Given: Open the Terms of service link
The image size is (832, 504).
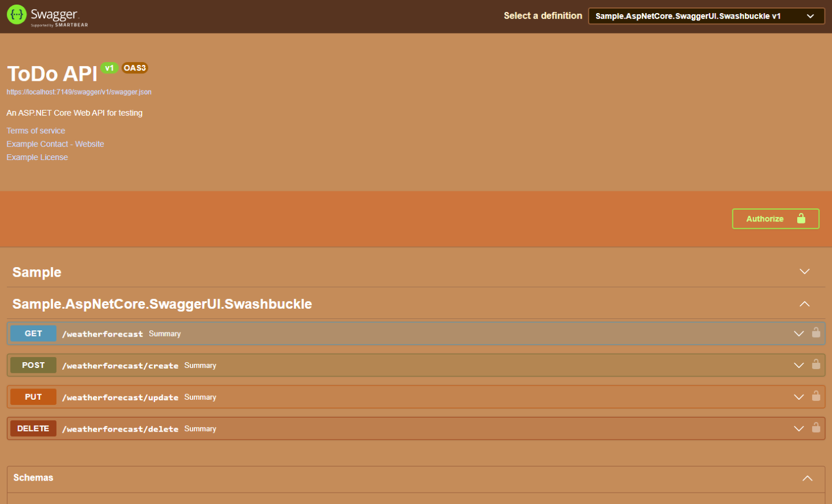Looking at the screenshot, I should 36,131.
